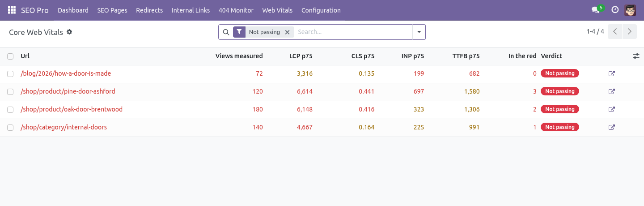Open the Dashboard menu
644x206 pixels.
point(73,10)
